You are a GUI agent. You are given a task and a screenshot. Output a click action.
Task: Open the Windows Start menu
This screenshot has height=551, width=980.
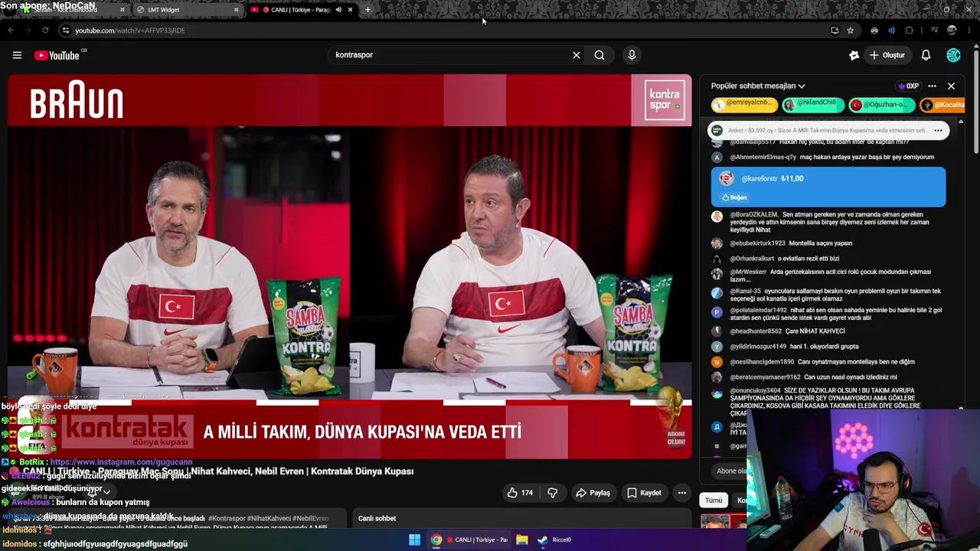click(x=414, y=540)
